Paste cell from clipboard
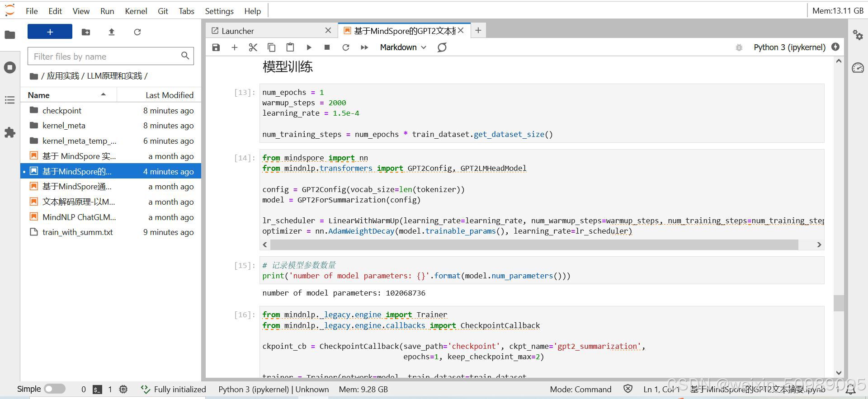This screenshot has height=399, width=868. [x=290, y=47]
